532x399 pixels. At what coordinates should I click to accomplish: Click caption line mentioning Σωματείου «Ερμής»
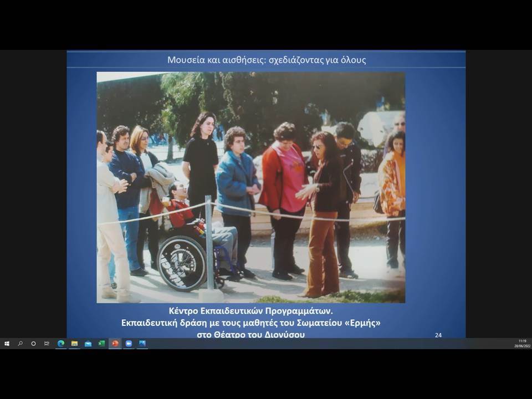point(250,323)
